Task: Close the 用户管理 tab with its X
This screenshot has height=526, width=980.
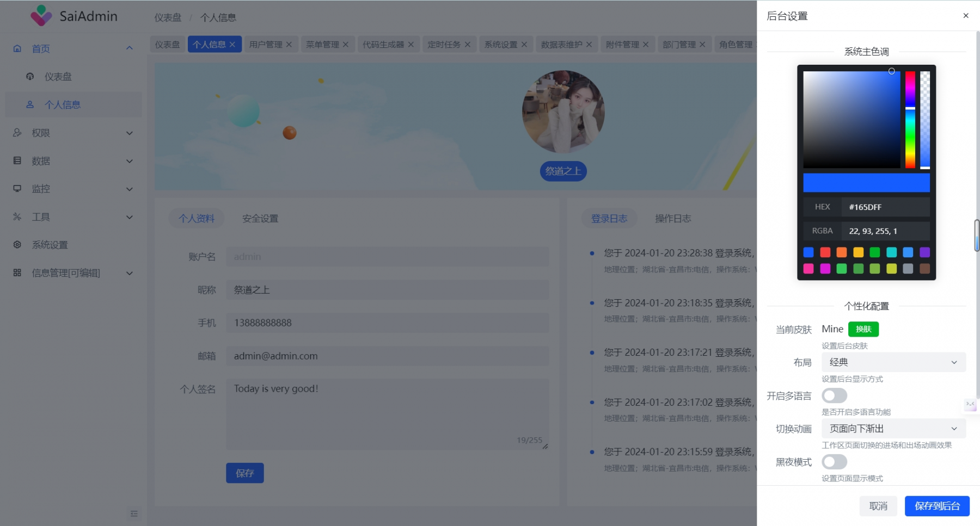Action: coord(289,45)
